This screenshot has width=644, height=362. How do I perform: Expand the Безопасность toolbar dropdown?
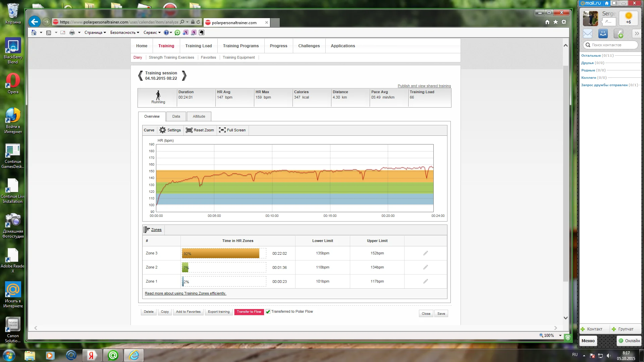point(124,33)
